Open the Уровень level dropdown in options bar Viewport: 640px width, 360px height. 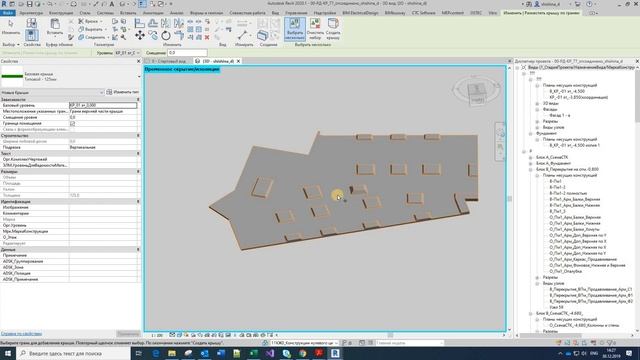pos(128,53)
